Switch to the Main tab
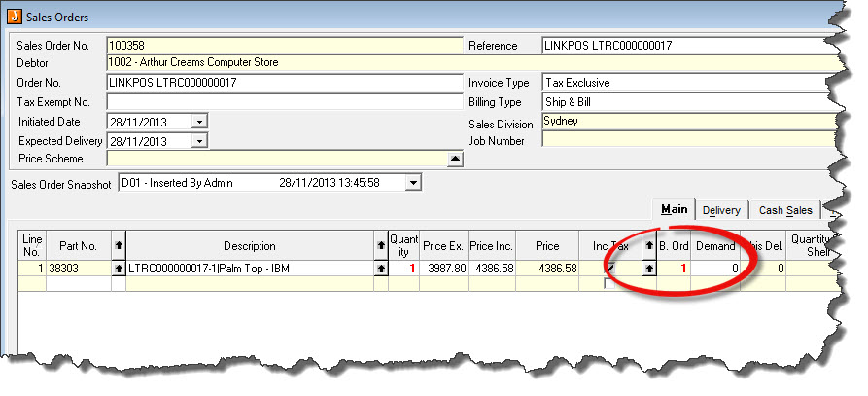The image size is (868, 396). 674,209
